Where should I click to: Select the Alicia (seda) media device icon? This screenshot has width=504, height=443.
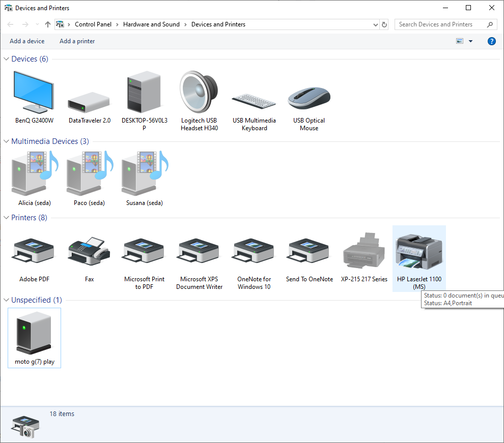[35, 173]
